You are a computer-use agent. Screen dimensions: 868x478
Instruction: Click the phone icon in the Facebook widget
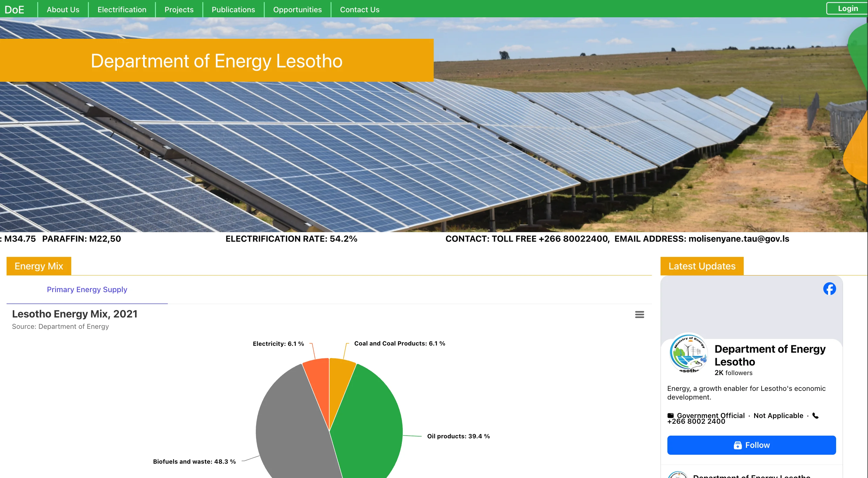[x=815, y=416]
